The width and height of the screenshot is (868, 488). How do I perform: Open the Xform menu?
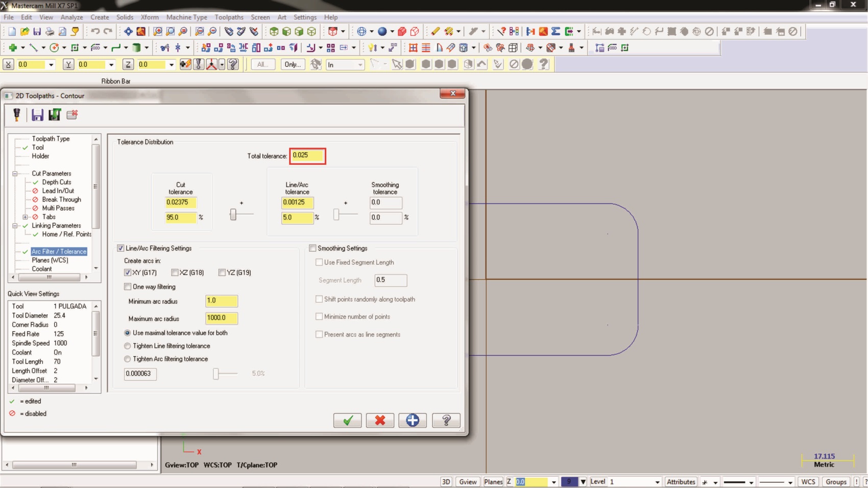click(x=150, y=17)
